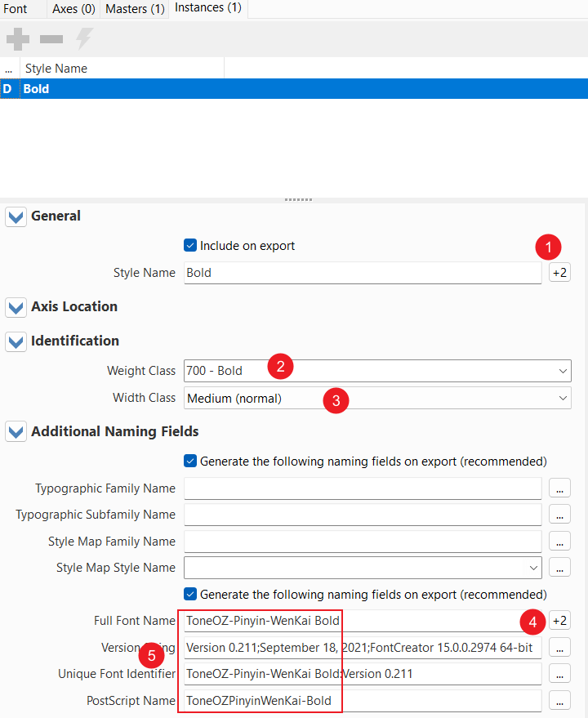The height and width of the screenshot is (718, 588).
Task: Click the Unique Font Identifier field
Action: pos(363,674)
